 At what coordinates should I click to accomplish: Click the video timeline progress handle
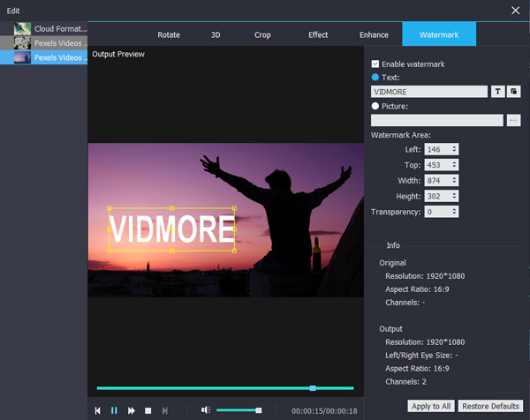click(313, 388)
